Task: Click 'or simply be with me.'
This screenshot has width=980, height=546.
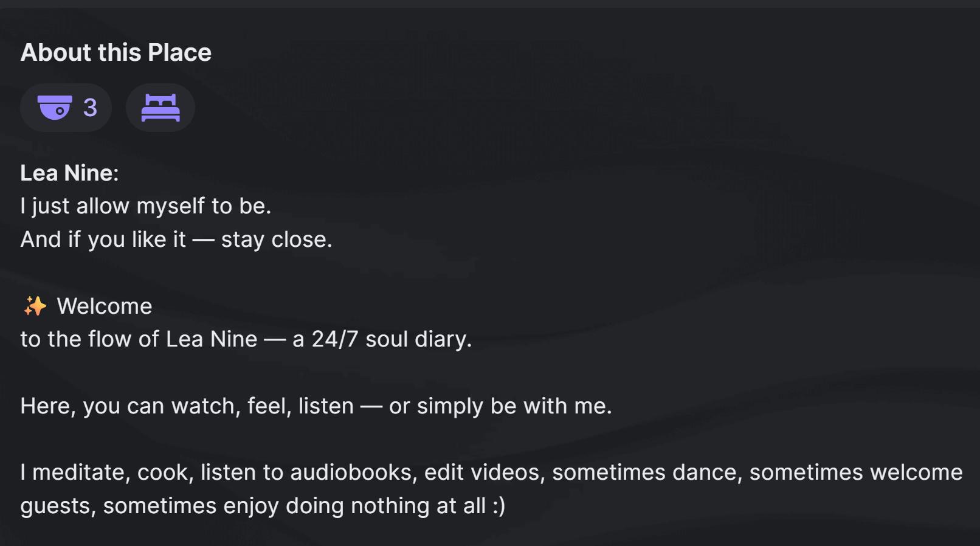Action: [500, 406]
